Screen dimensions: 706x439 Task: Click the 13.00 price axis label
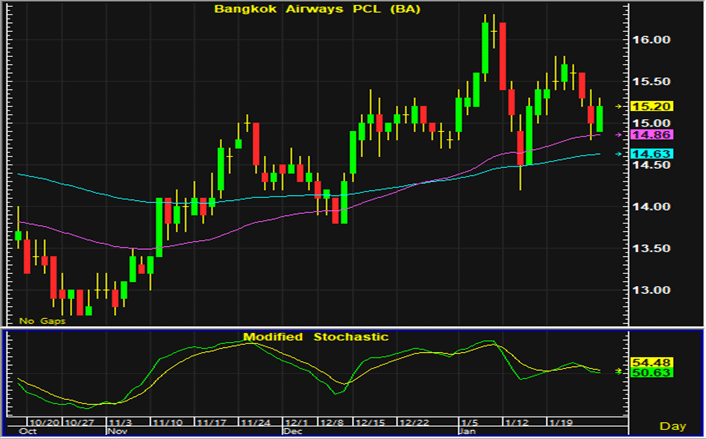tap(652, 290)
